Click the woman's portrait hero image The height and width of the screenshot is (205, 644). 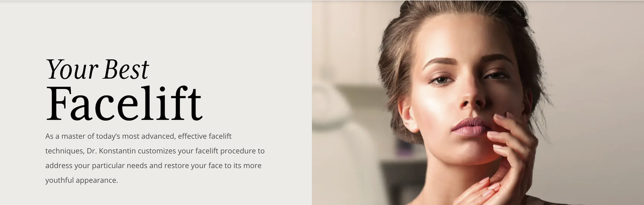(x=478, y=103)
